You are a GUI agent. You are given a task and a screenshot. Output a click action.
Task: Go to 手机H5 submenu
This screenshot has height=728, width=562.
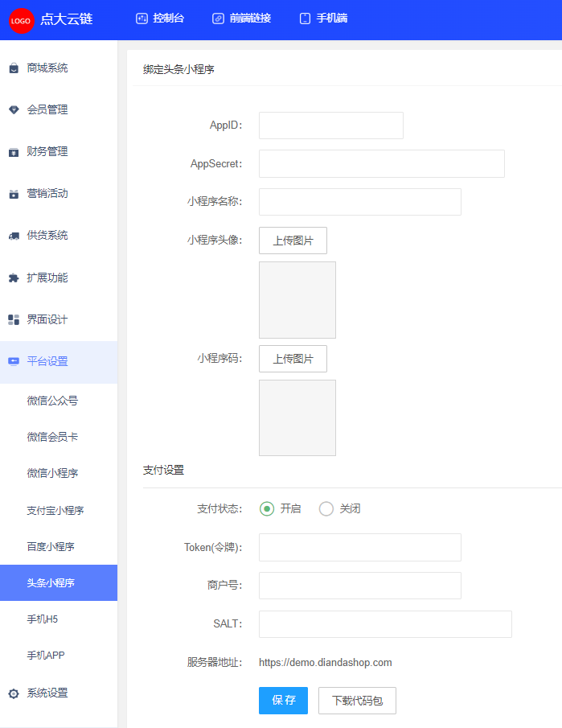click(x=59, y=619)
